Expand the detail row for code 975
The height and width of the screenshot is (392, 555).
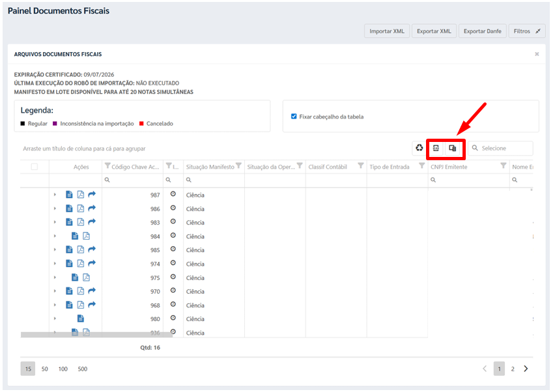click(x=55, y=277)
